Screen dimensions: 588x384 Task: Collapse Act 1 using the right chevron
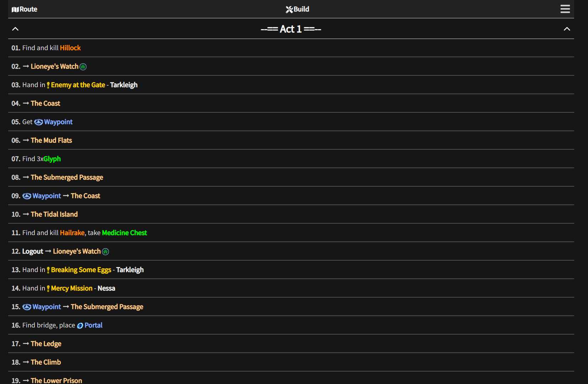[x=567, y=29]
